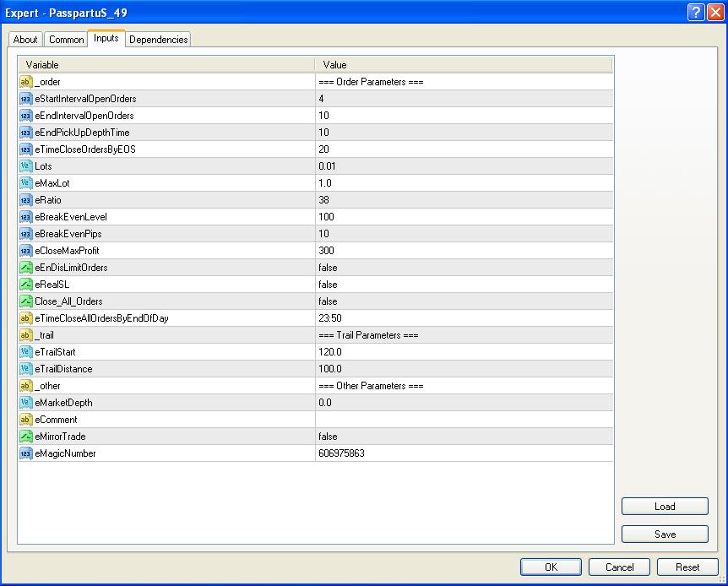Click the title bar help question-mark button

click(696, 13)
